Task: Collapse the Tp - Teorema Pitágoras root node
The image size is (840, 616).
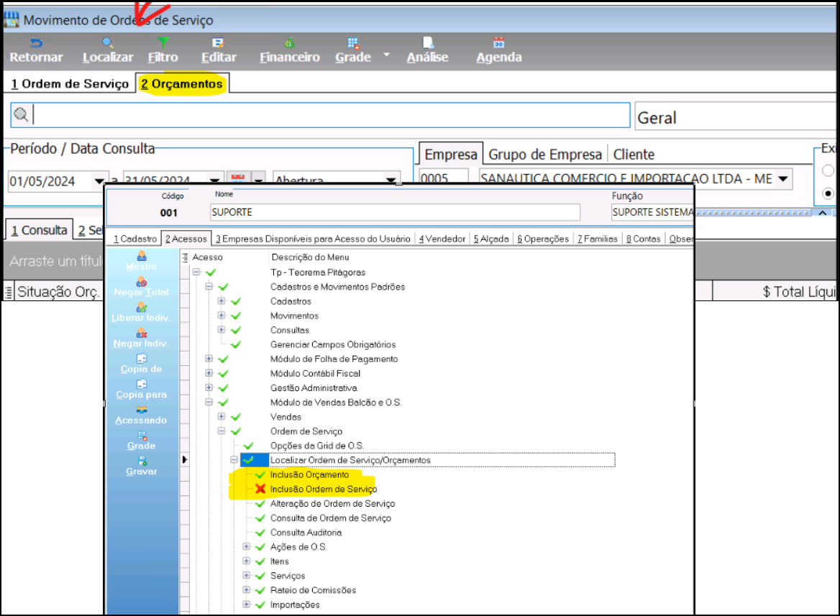Action: point(196,272)
